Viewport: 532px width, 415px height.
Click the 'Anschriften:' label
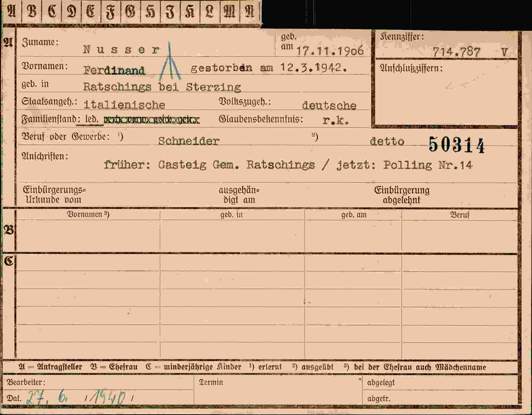[45, 156]
